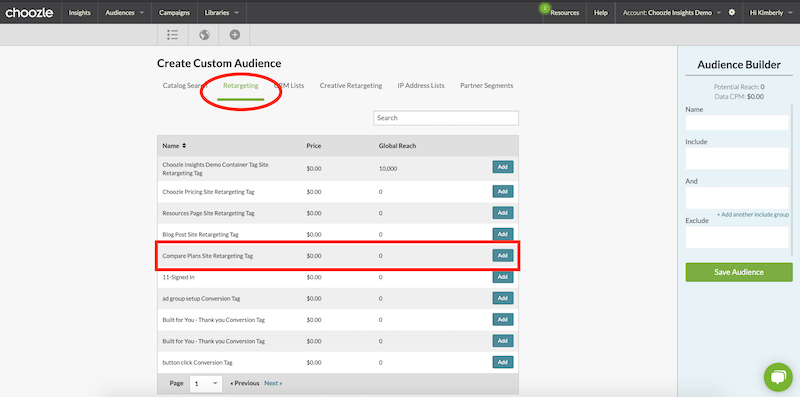
Task: Click the Compare Plans Site Retargeting Tag name
Action: tap(208, 256)
